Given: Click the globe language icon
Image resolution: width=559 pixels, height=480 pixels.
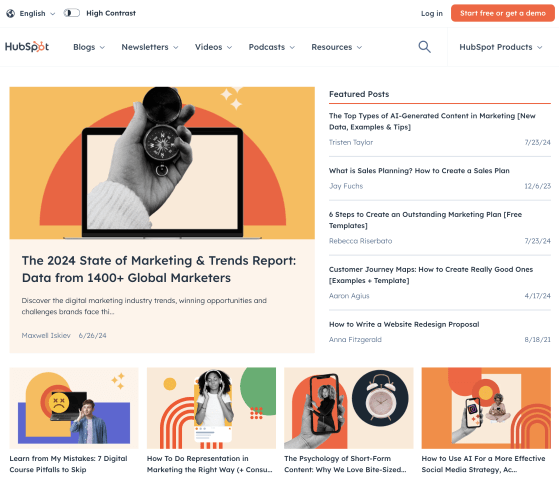Looking at the screenshot, I should coord(11,14).
